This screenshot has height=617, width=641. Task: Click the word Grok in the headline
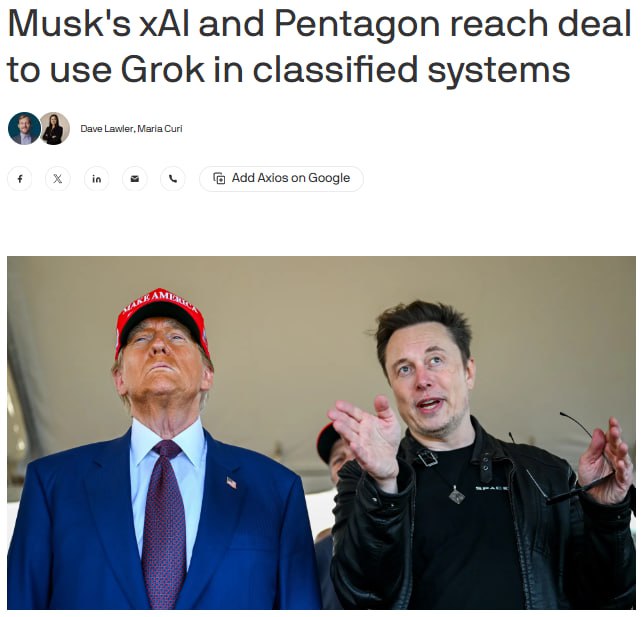(162, 69)
